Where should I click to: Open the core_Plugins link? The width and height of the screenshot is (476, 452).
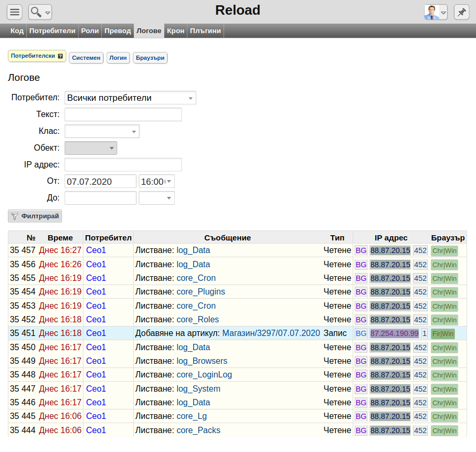click(200, 291)
